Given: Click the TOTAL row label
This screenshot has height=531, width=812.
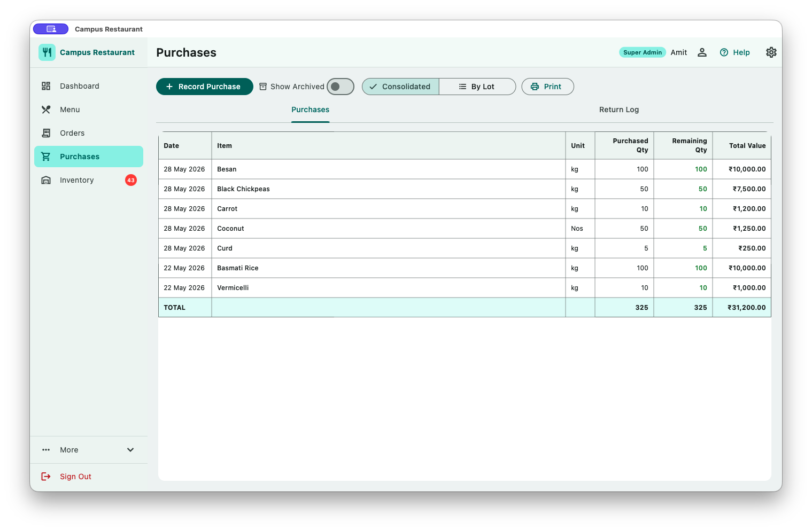Looking at the screenshot, I should click(174, 308).
